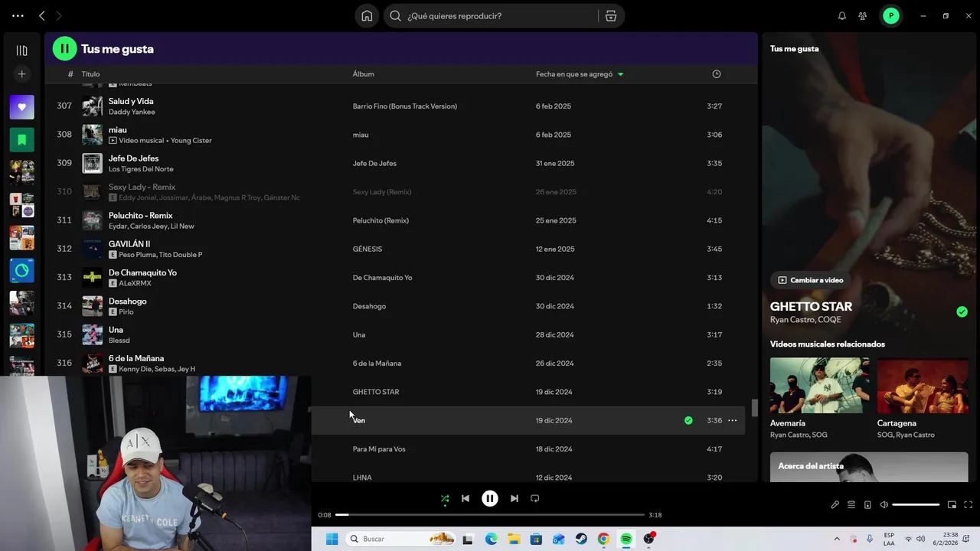
Task: Click the Windows taskbar Buscar search box
Action: 401,539
